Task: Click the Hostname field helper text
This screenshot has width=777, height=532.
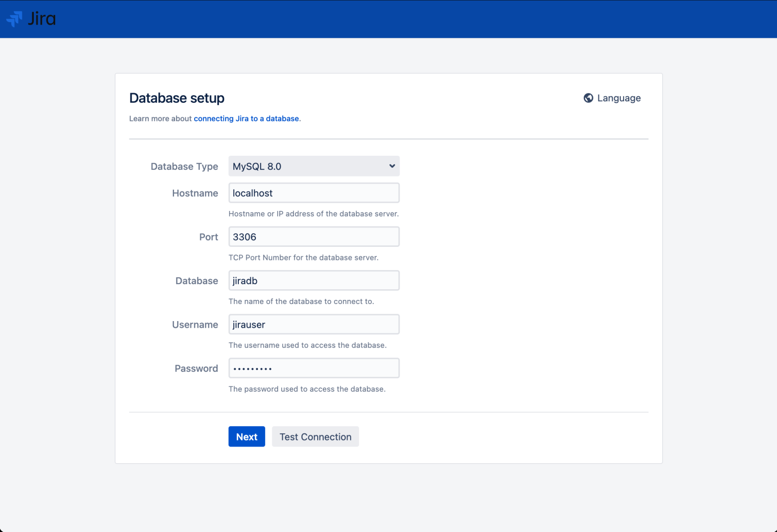Action: click(314, 213)
